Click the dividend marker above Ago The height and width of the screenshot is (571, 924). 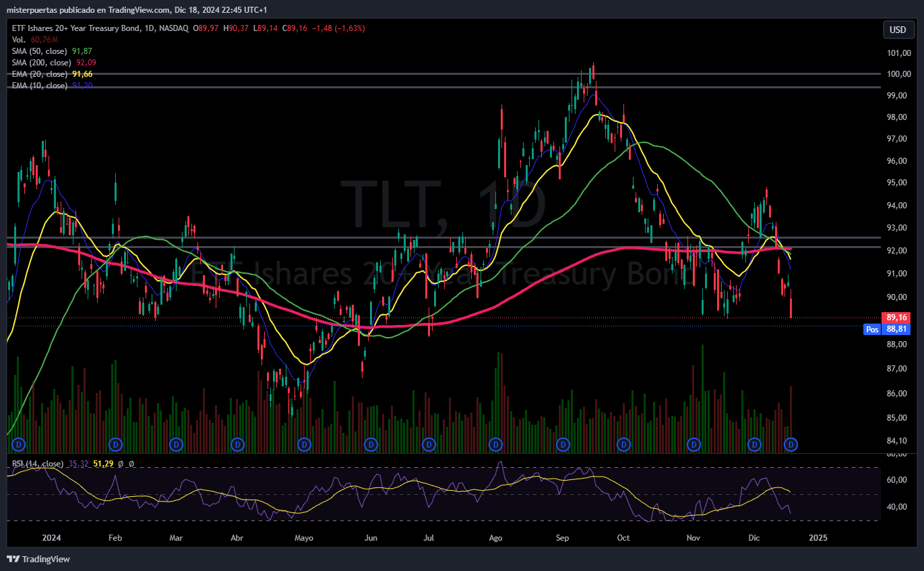496,444
